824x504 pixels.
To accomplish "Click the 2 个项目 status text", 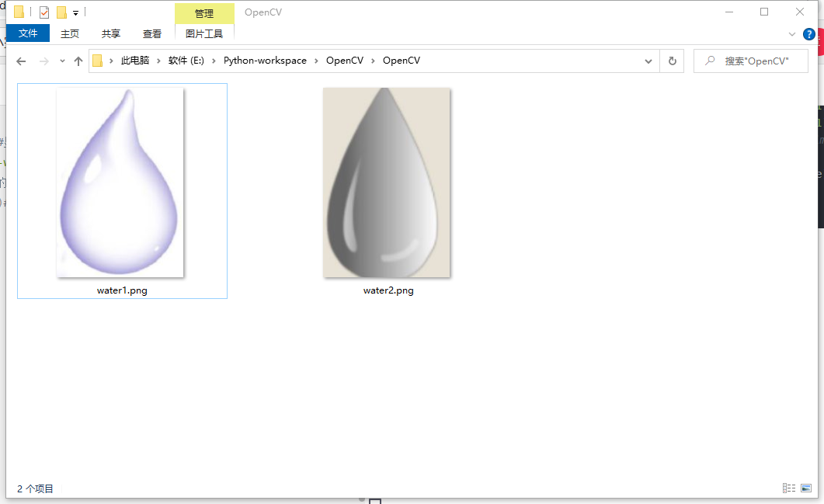I will coord(35,488).
